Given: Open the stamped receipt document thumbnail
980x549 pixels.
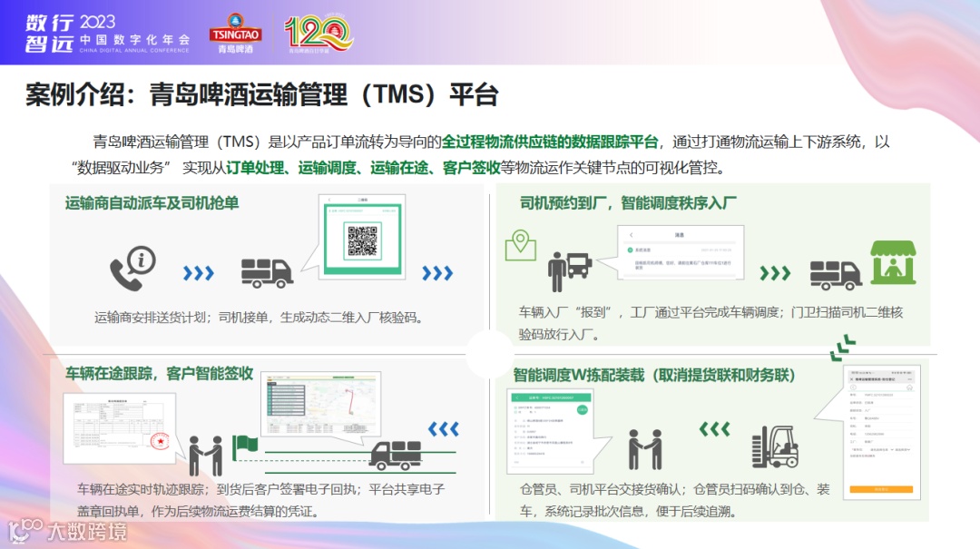Looking at the screenshot, I should 120,429.
